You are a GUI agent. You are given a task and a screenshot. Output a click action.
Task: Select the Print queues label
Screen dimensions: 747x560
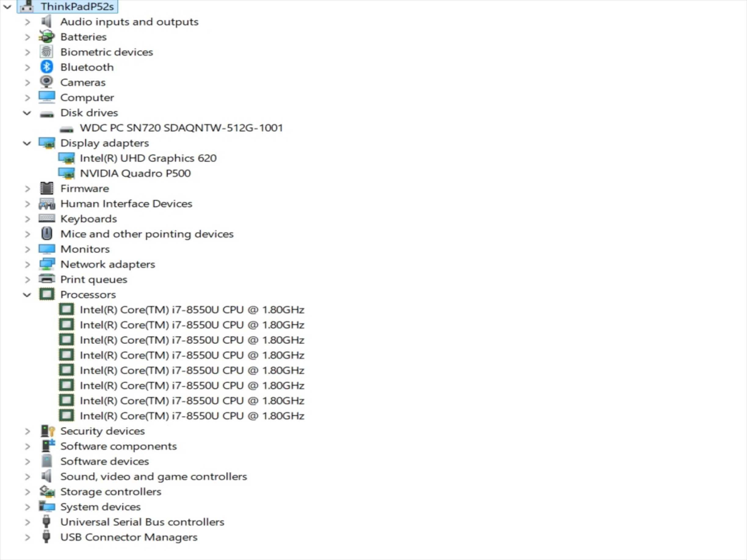point(94,279)
